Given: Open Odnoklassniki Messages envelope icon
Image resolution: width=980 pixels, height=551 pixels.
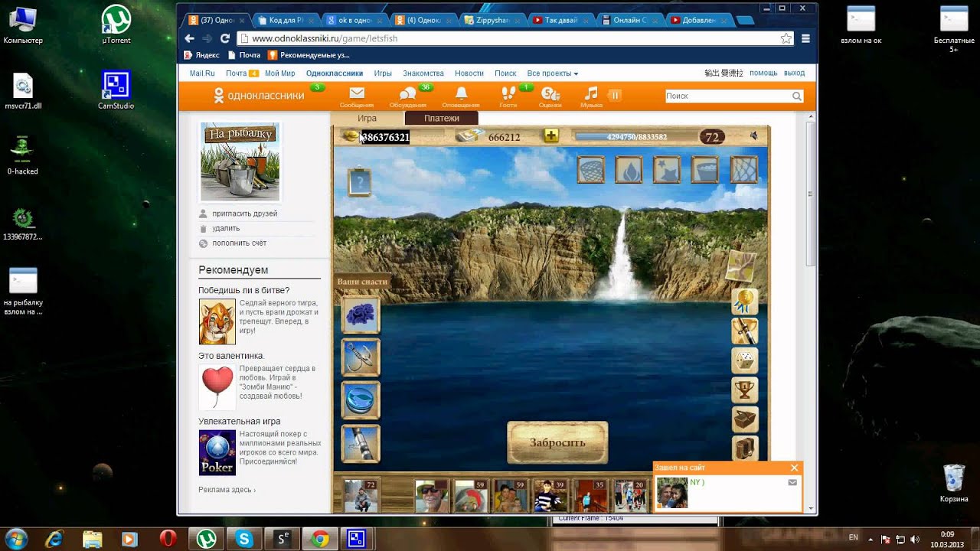Looking at the screenshot, I should [x=357, y=96].
